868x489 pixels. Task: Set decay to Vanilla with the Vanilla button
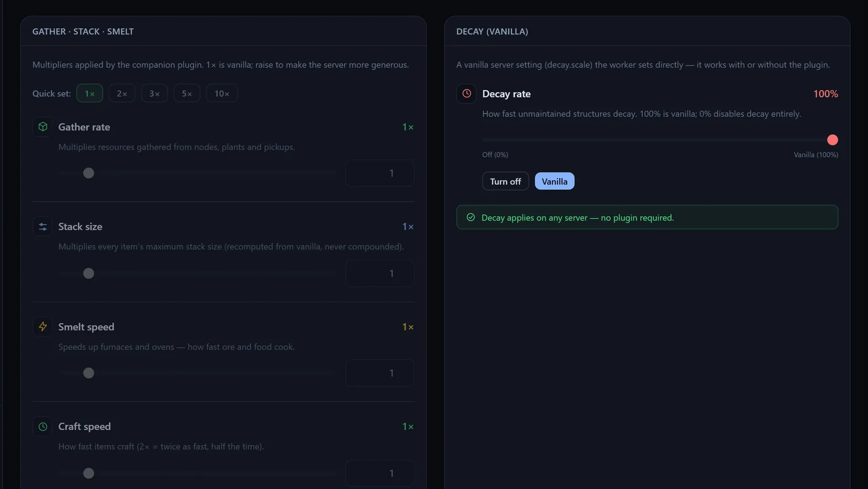coord(555,181)
